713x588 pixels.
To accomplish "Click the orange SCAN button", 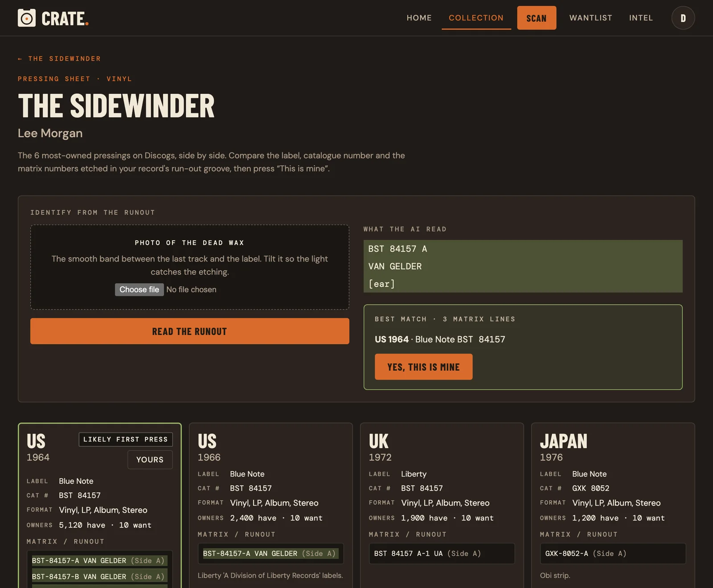I will 537,18.
